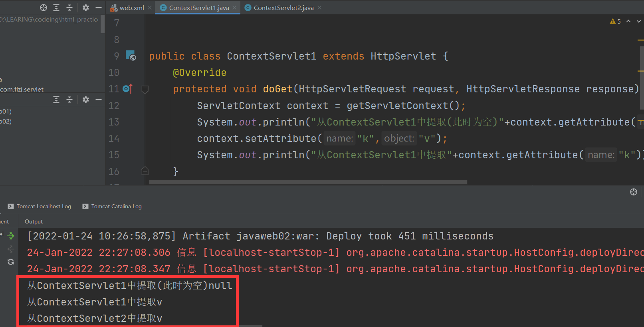The image size is (644, 327).
Task: Click the servlet web gutter icon on line 9
Action: click(131, 56)
